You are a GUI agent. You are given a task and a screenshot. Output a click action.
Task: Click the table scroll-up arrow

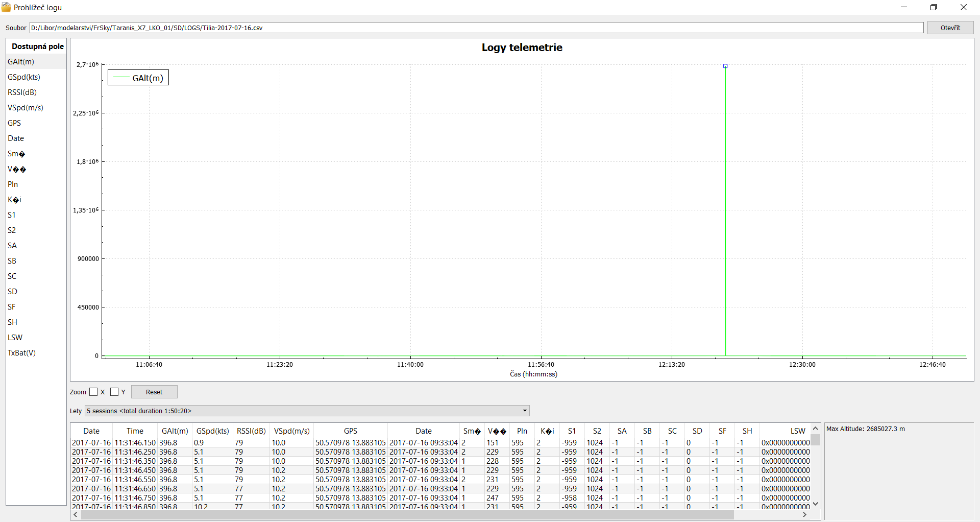pos(815,429)
